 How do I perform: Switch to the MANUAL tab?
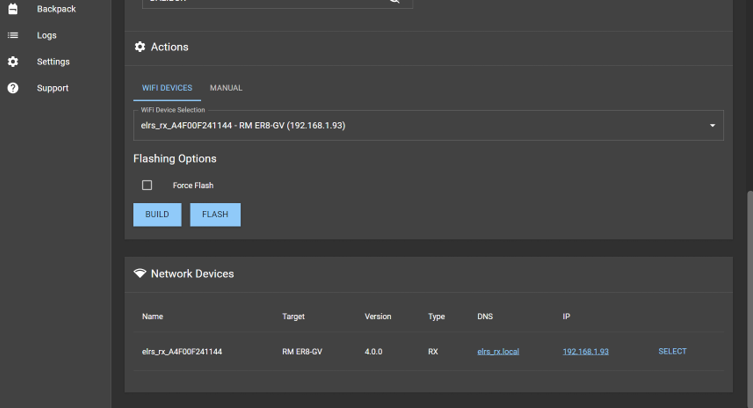226,88
